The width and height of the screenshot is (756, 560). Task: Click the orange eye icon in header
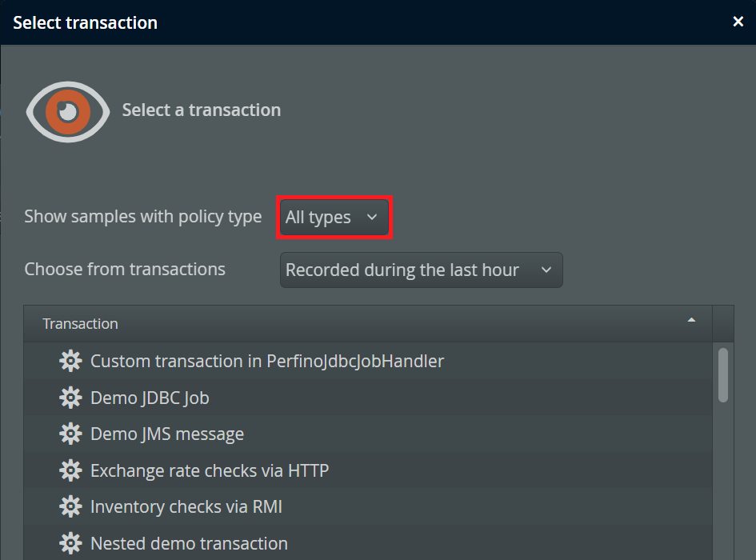[x=67, y=111]
